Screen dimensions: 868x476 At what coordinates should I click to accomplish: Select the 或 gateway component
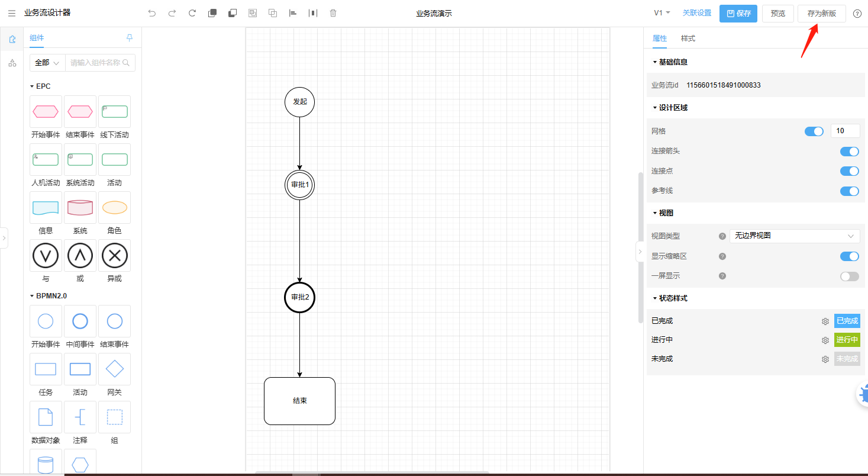tap(80, 255)
